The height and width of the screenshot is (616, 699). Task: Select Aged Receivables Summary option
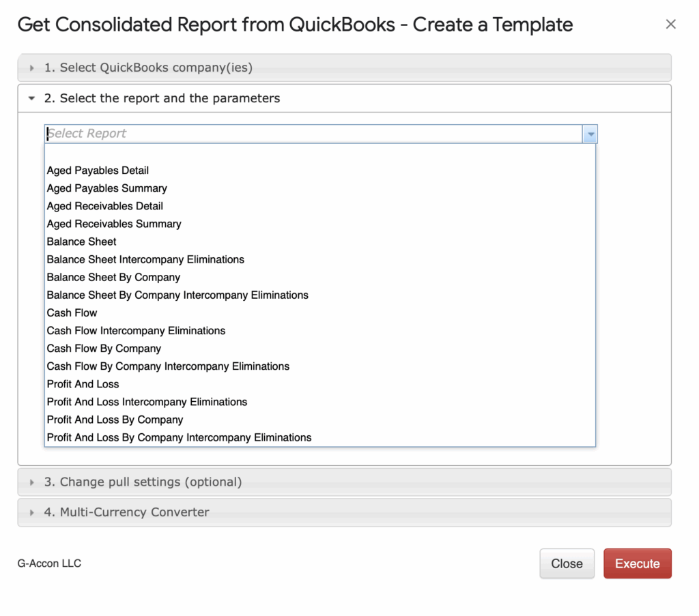(x=114, y=224)
